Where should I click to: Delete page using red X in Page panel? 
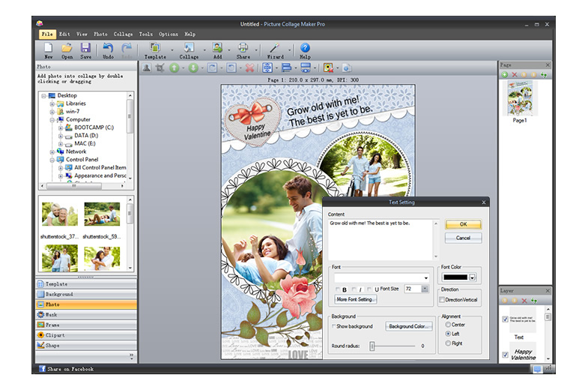coord(515,75)
